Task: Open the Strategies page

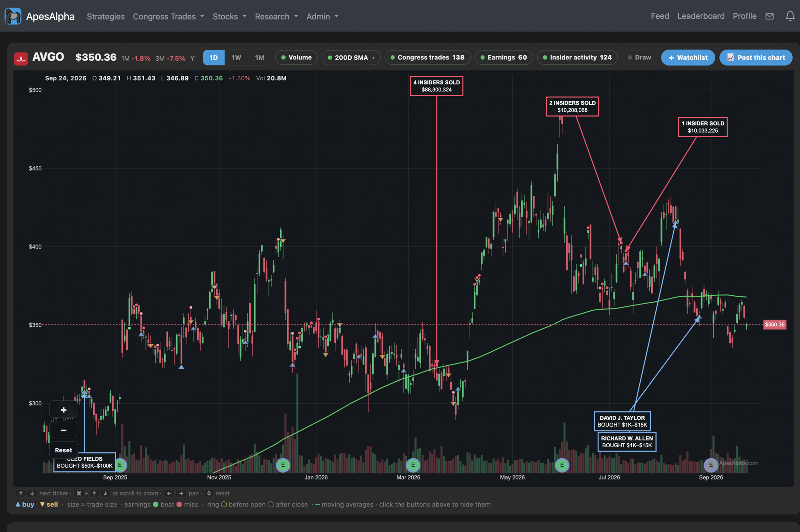Action: (x=106, y=16)
